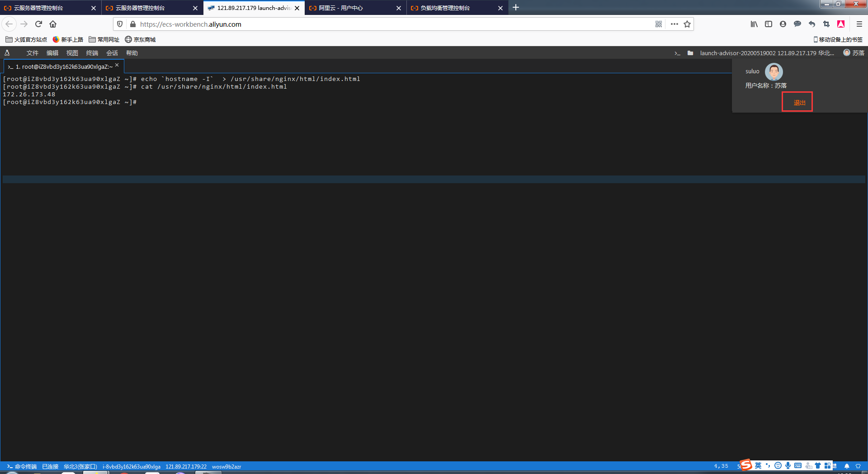The height and width of the screenshot is (474, 868).
Task: Open the 会话 menu
Action: pyautogui.click(x=112, y=53)
